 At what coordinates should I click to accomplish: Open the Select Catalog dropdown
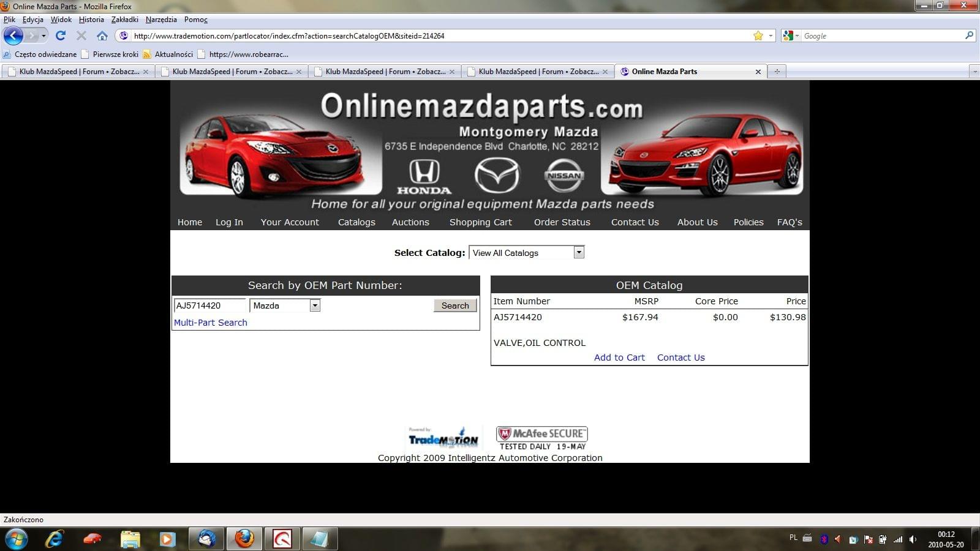526,252
